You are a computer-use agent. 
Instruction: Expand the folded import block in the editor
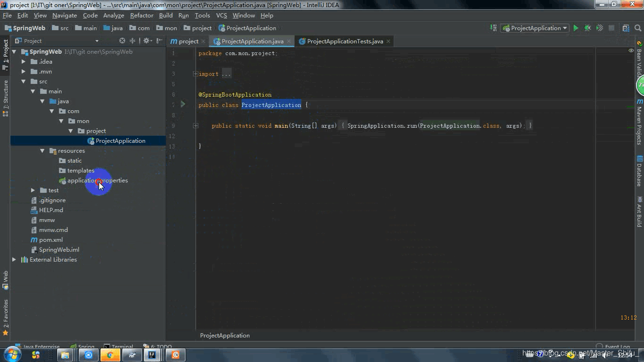pyautogui.click(x=195, y=74)
